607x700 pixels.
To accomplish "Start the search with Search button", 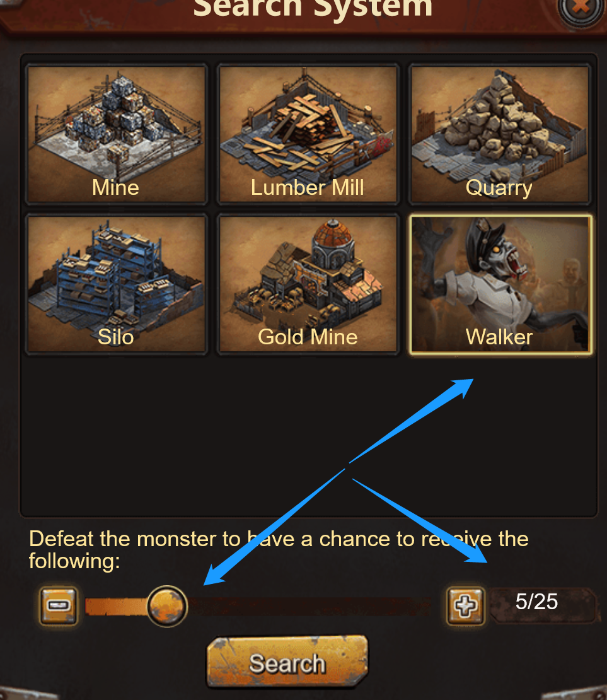I will pos(287,663).
